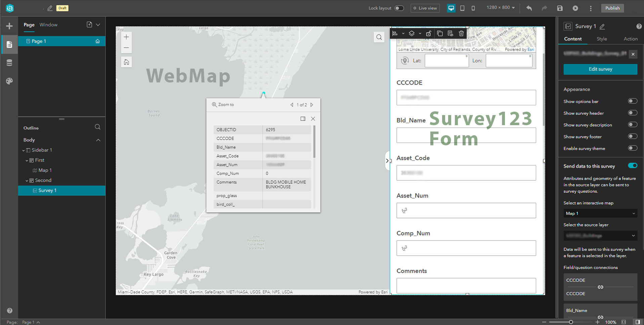The width and height of the screenshot is (644, 325).
Task: Open the source layer dropdown
Action: click(x=600, y=236)
